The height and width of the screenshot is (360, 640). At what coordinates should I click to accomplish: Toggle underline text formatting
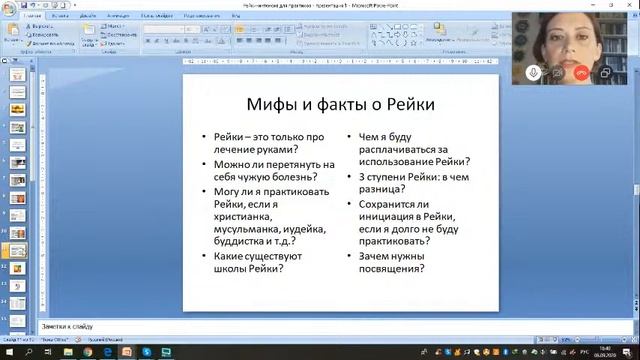point(167,41)
